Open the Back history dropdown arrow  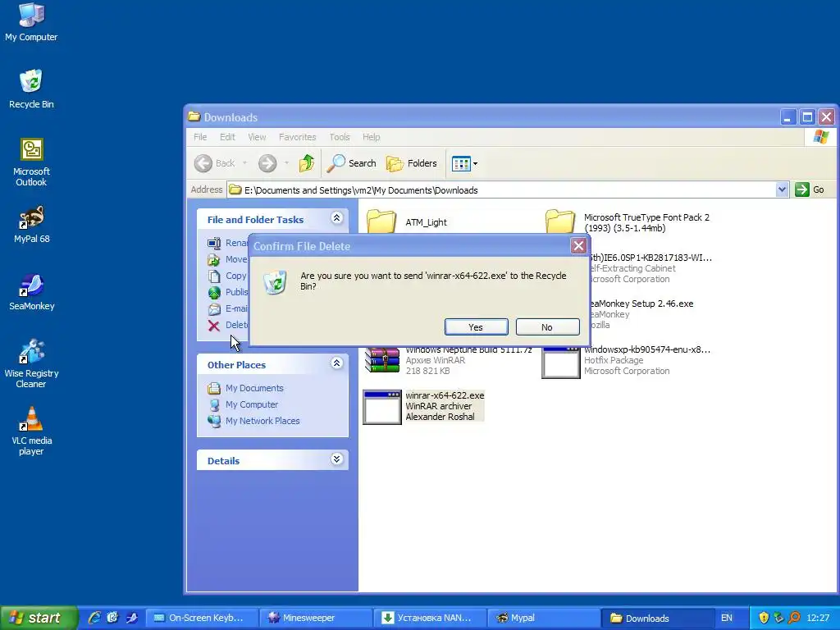point(244,163)
